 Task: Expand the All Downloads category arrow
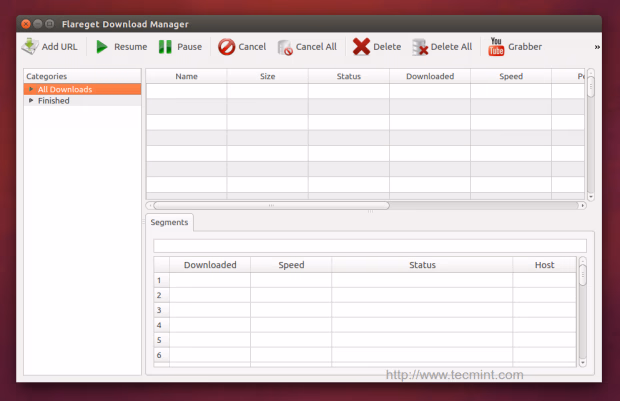pyautogui.click(x=31, y=89)
